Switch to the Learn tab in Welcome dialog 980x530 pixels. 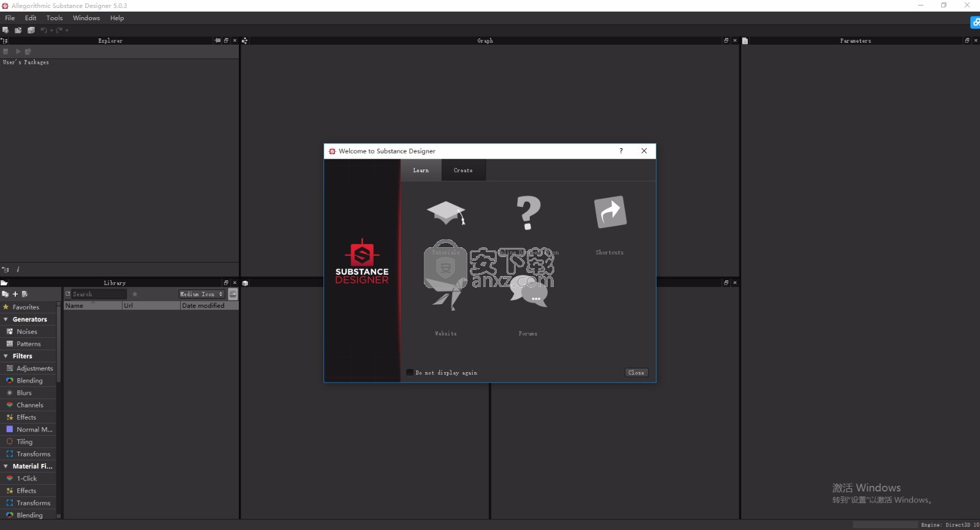pos(421,170)
